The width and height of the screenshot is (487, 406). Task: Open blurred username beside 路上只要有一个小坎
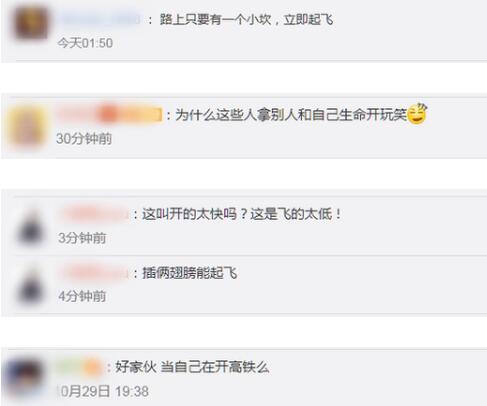(x=100, y=19)
